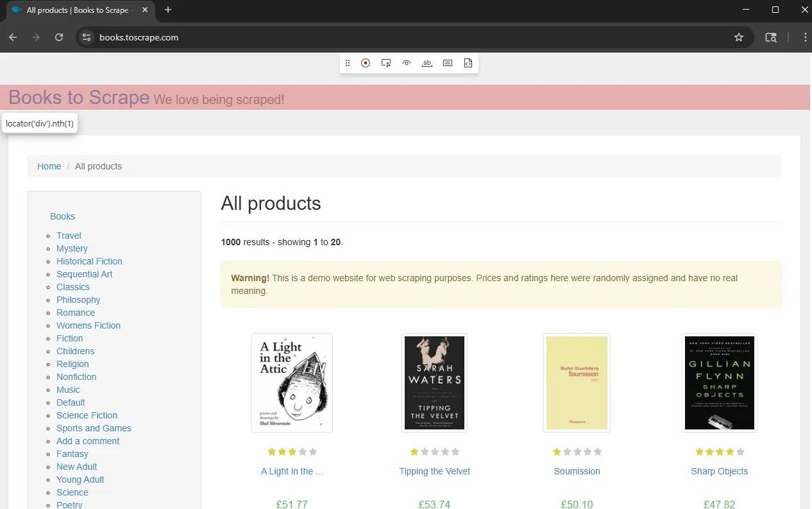Open the Soumission title link
The height and width of the screenshot is (509, 812).
pos(577,471)
